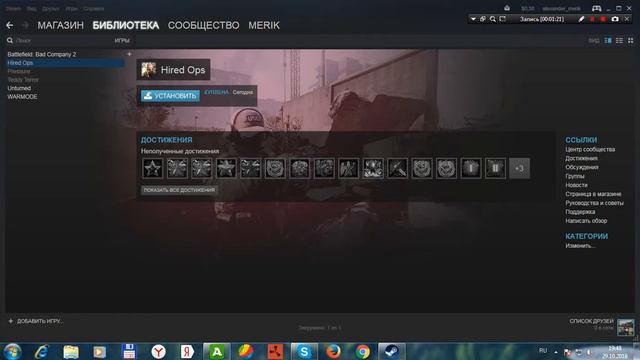Open the Новости link
The image size is (640, 360).
(x=576, y=185)
